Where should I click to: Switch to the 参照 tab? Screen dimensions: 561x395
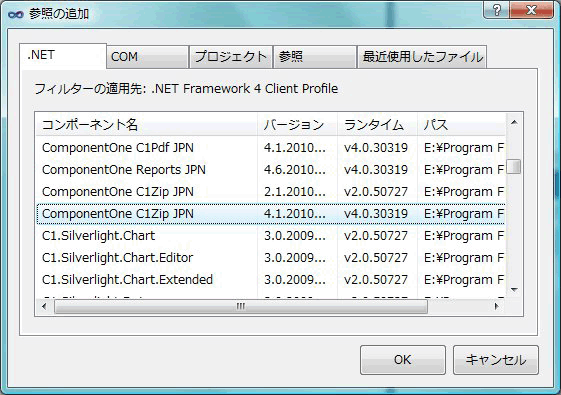(x=314, y=57)
